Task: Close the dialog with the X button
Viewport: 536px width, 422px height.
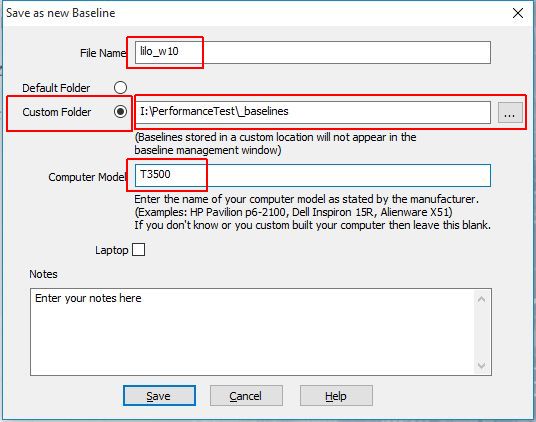Action: [x=518, y=13]
